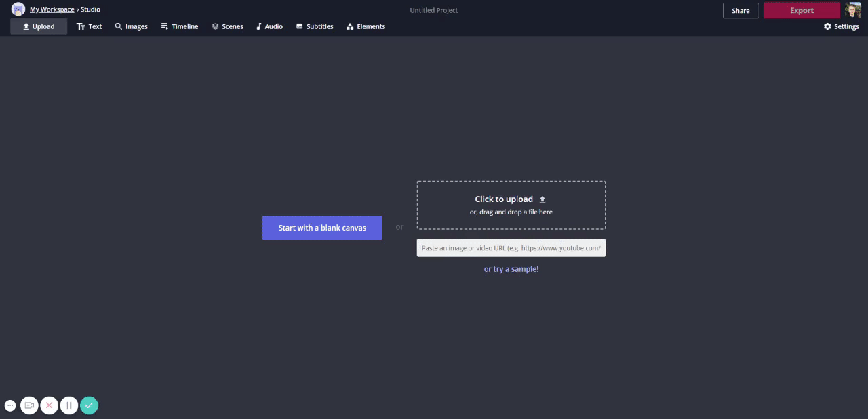868x419 pixels.
Task: Click Start with a blank canvas
Action: 322,228
